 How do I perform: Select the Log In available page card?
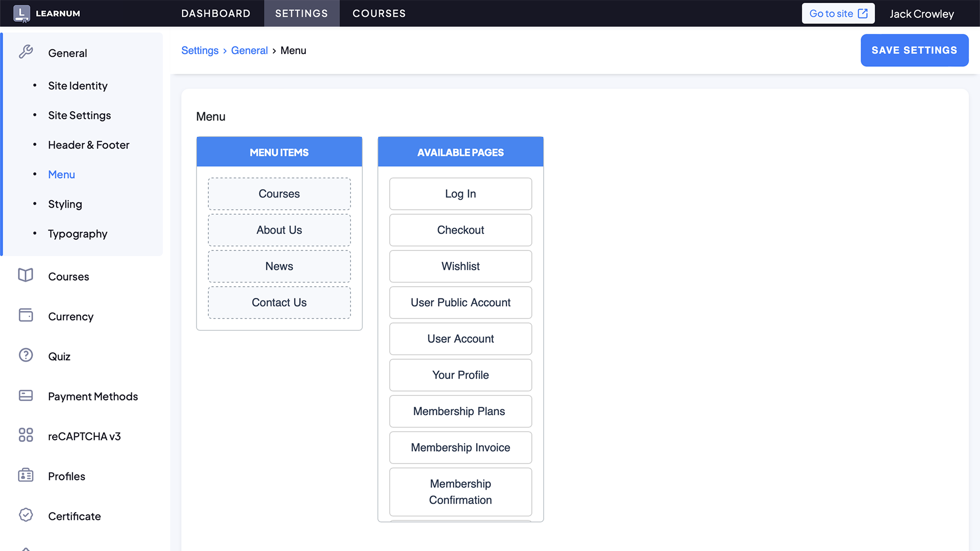[x=460, y=194]
